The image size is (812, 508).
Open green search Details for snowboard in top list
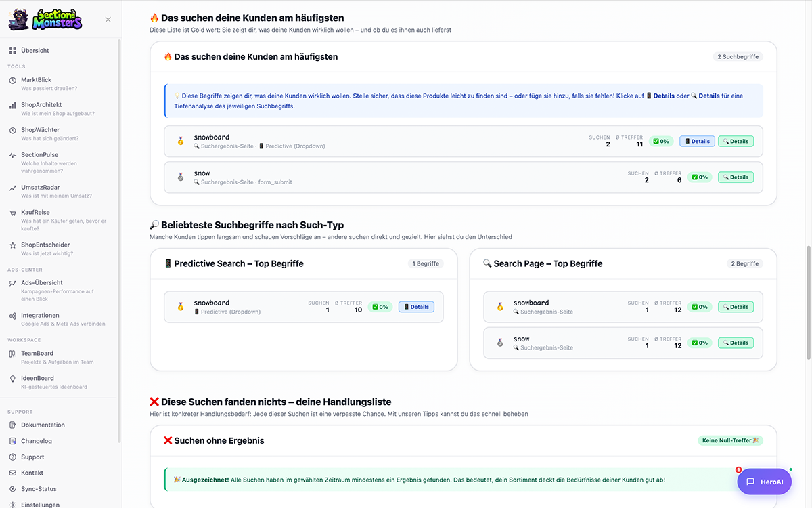point(736,142)
